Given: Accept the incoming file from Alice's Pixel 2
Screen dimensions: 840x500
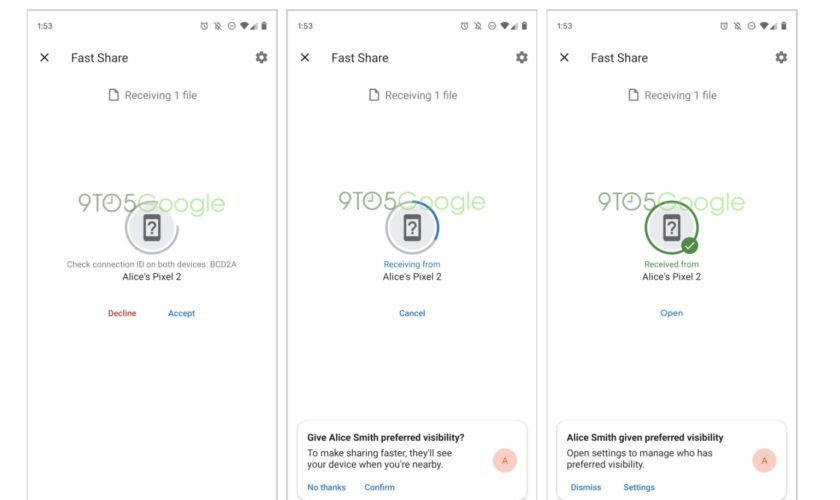Looking at the screenshot, I should tap(181, 313).
